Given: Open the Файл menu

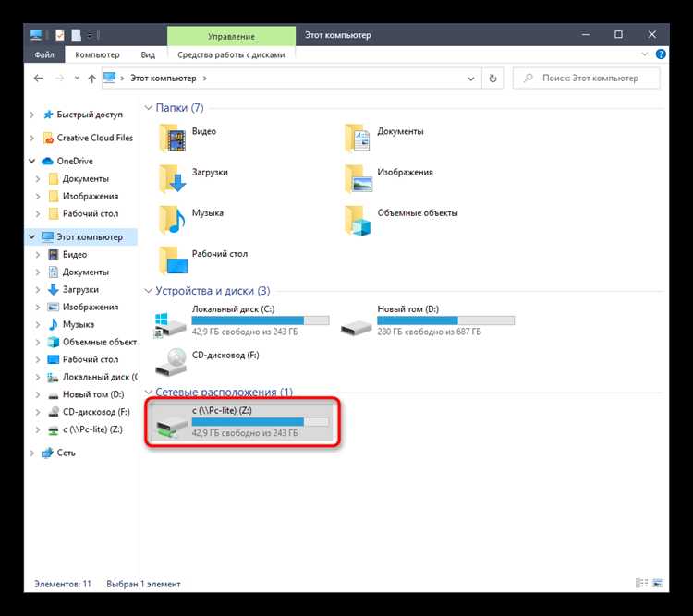Looking at the screenshot, I should (44, 54).
